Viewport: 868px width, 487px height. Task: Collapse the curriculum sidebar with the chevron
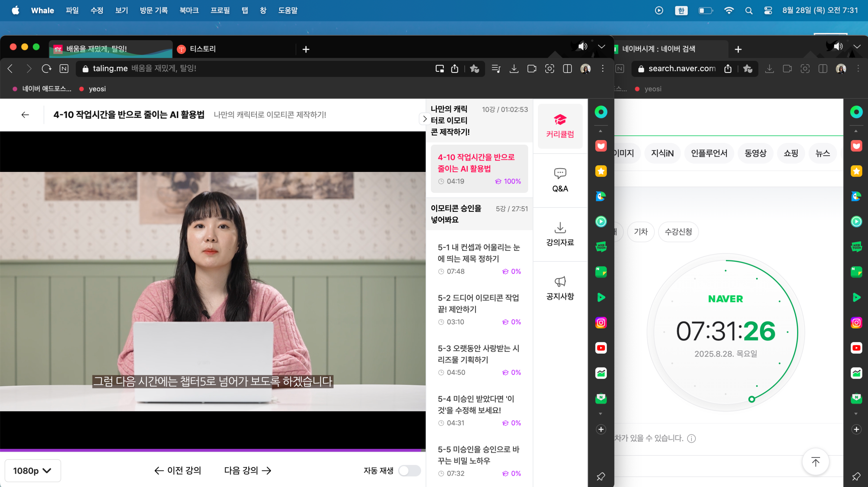424,119
